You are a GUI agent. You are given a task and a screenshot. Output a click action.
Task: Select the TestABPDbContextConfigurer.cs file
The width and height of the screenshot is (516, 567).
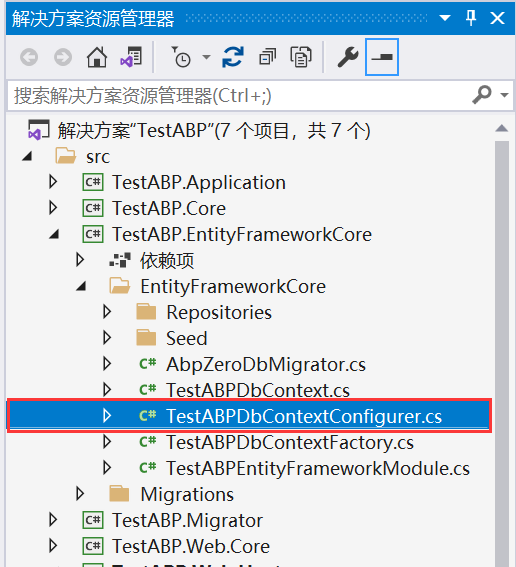[304, 417]
